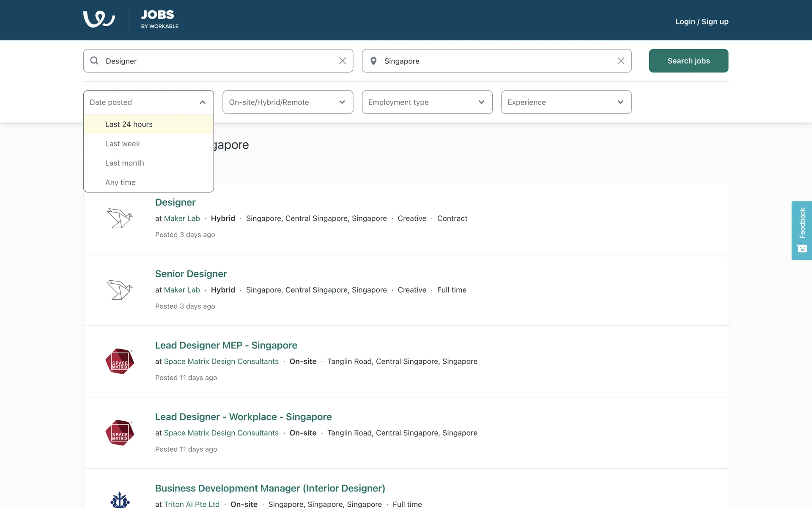The image size is (812, 508).
Task: Pick the Last month option
Action: pos(125,163)
